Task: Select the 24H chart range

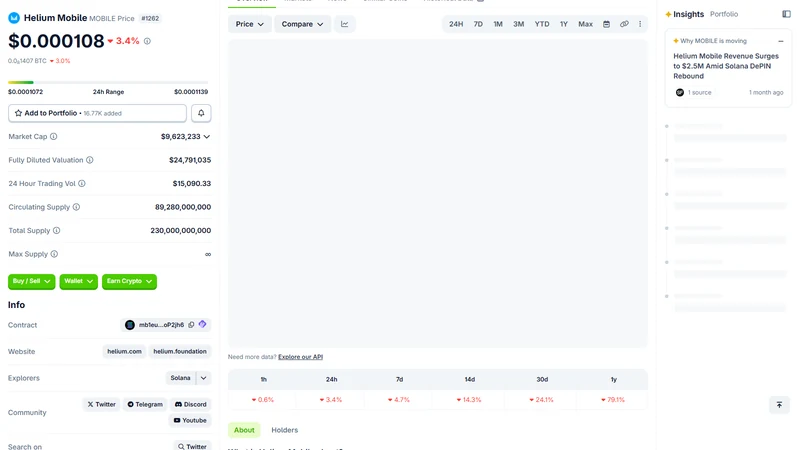Action: point(456,24)
